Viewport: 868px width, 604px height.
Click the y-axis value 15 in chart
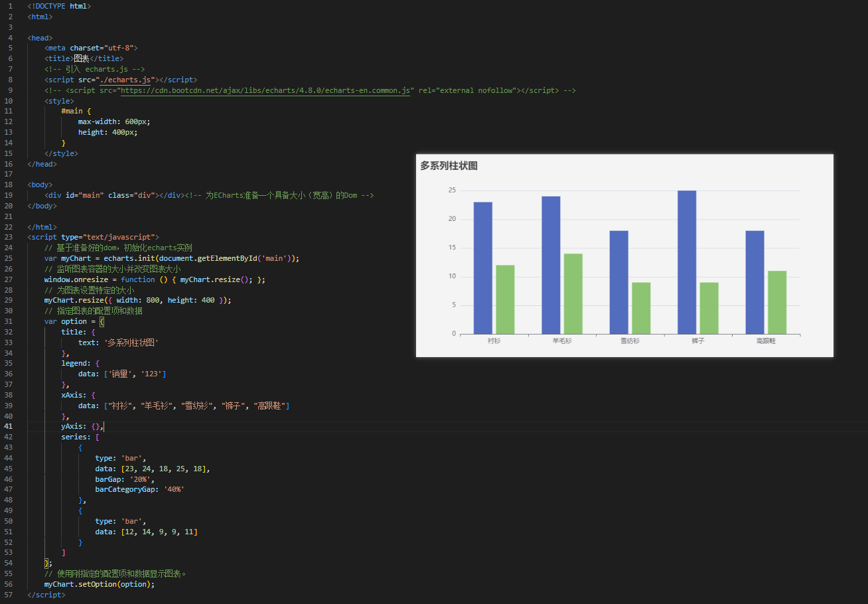point(452,248)
